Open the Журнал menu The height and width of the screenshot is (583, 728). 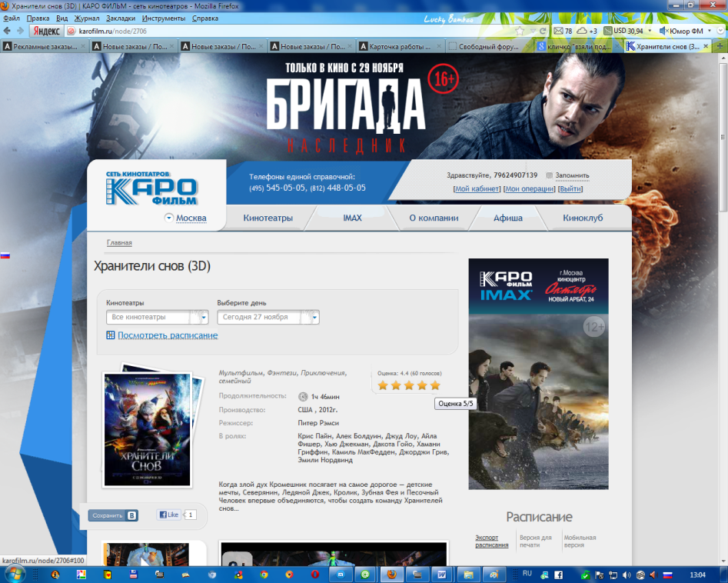[x=87, y=18]
